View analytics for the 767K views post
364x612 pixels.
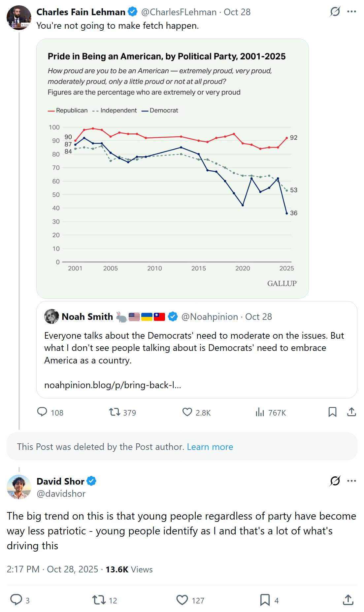260,412
